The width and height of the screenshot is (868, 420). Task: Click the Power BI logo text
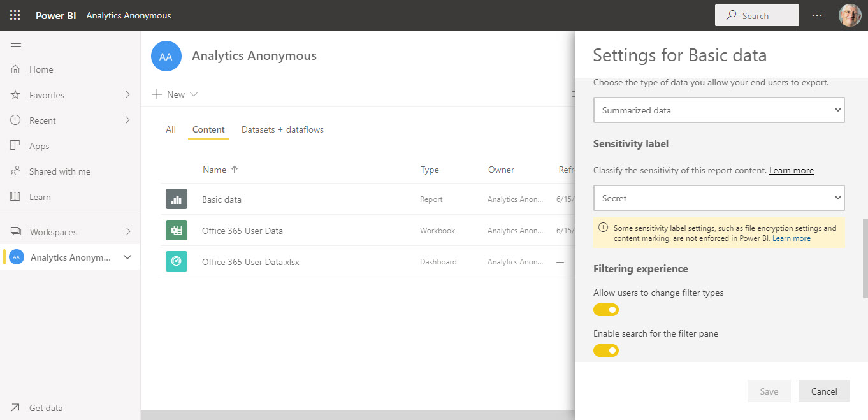tap(56, 15)
